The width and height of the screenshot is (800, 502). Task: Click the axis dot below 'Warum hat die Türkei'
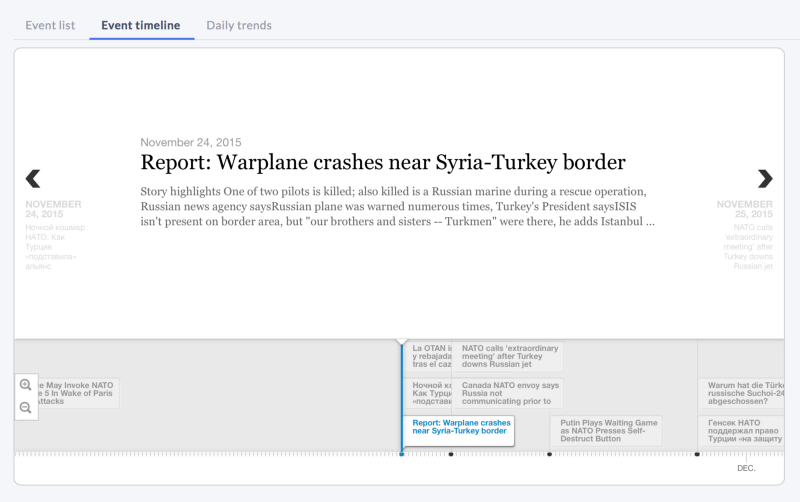(697, 454)
